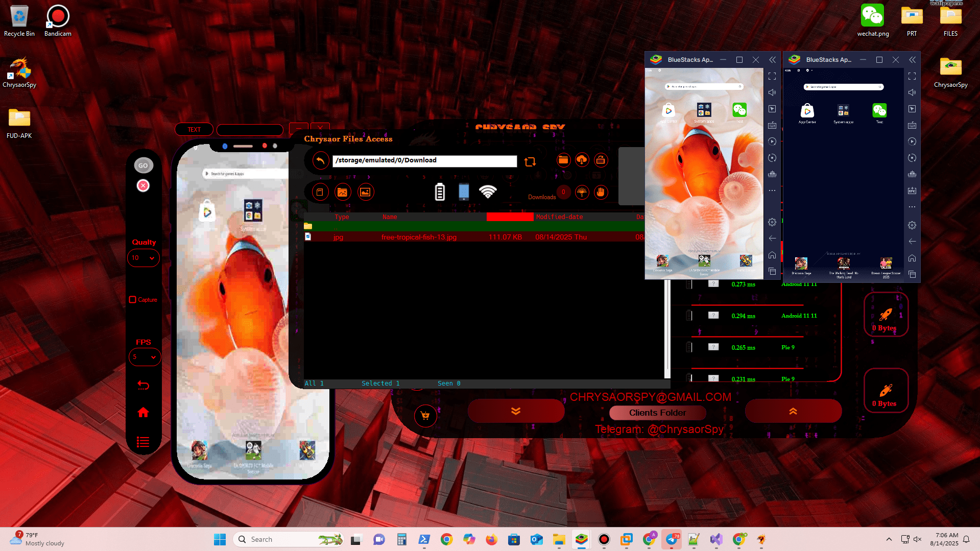This screenshot has width=980, height=551.
Task: Click the WiFi signal icon
Action: tap(488, 191)
